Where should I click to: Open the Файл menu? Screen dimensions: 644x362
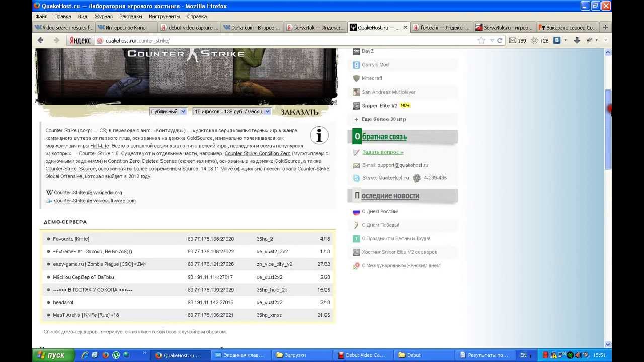(x=41, y=16)
